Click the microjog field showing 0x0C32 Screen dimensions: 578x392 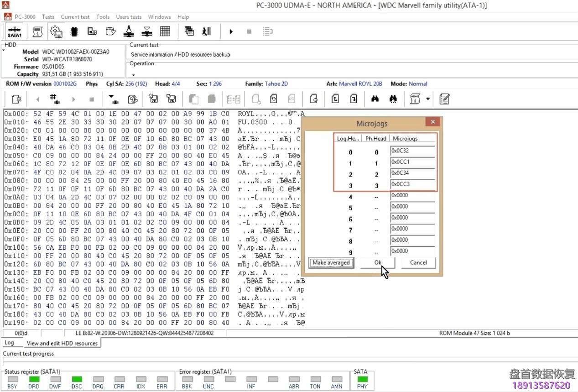[412, 151]
